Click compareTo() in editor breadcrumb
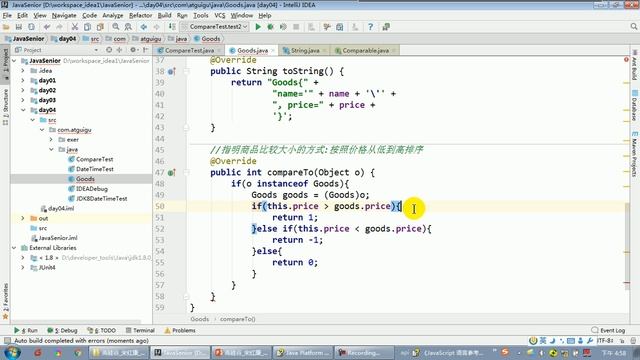Image resolution: width=640 pixels, height=360 pixels. pos(238,319)
